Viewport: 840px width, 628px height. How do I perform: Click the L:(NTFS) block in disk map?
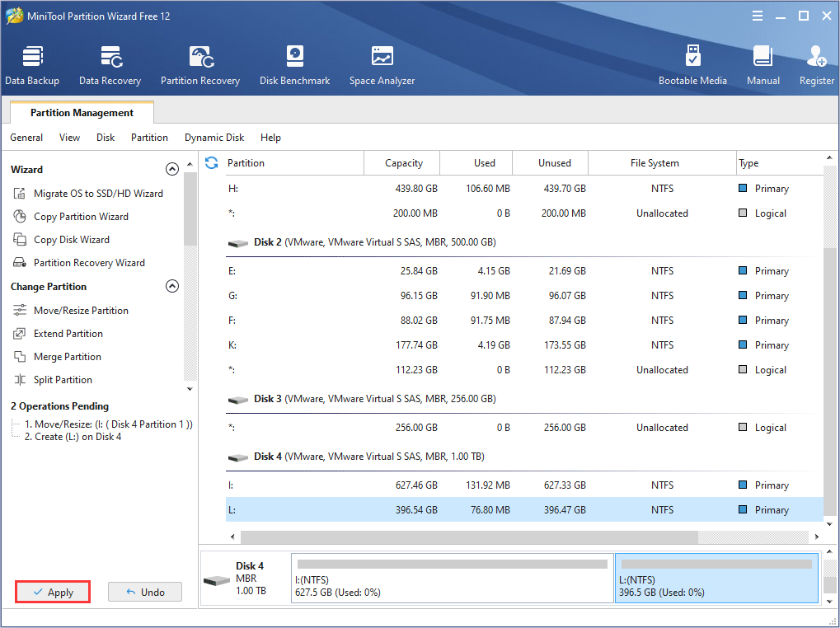point(717,579)
